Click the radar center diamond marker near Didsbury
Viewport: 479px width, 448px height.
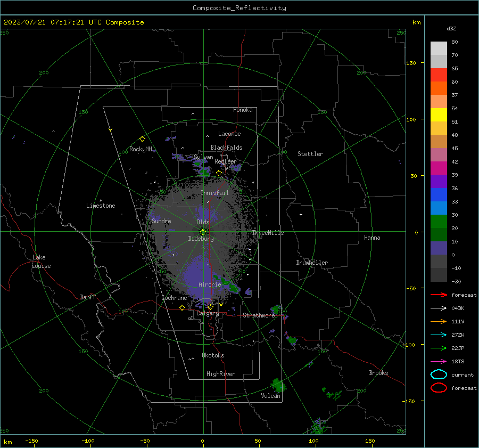(x=203, y=232)
